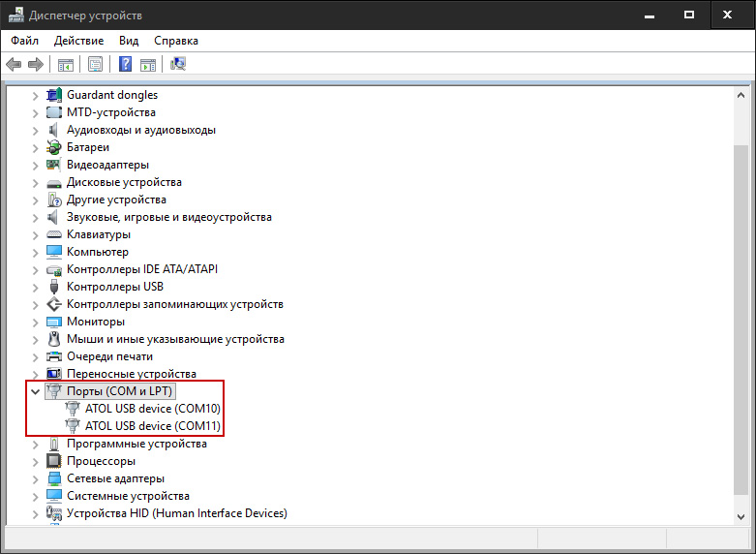Click the Клавиатуры keyboard icon

pyautogui.click(x=54, y=234)
